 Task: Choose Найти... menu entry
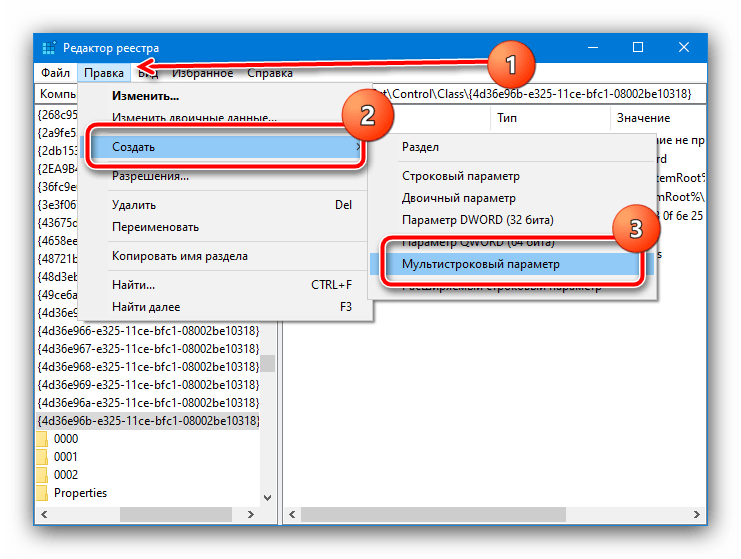(223, 285)
